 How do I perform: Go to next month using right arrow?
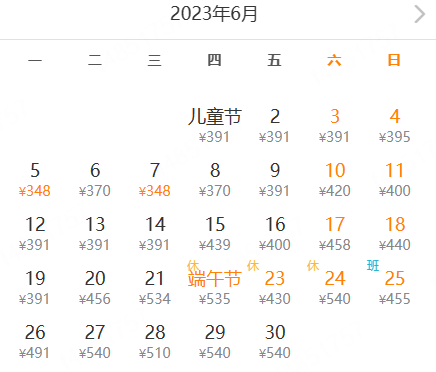pyautogui.click(x=420, y=14)
